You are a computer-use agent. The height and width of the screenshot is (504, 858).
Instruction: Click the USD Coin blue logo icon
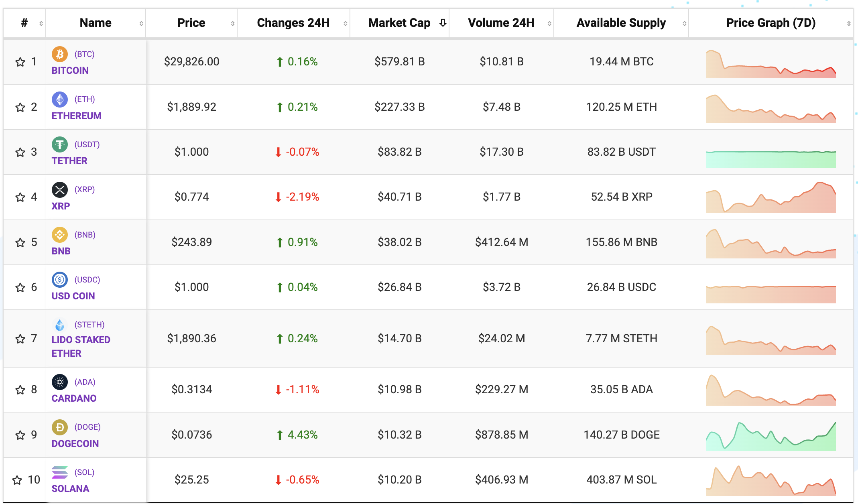(60, 279)
